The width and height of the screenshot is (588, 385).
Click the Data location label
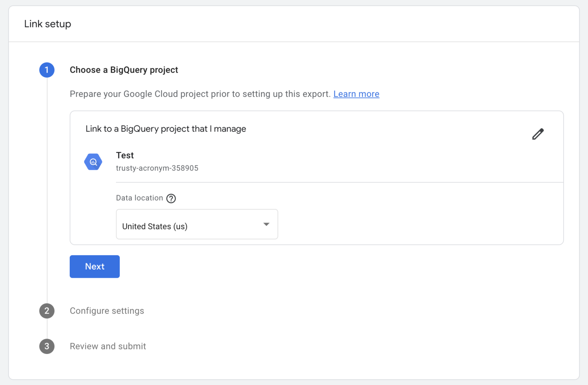tap(139, 198)
